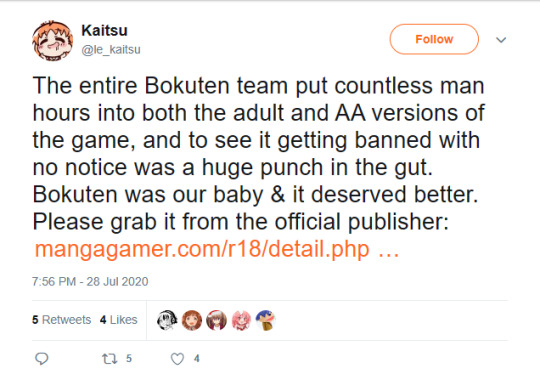The image size is (540, 391).
Task: Open second liker's brown-haired avatar
Action: (192, 320)
